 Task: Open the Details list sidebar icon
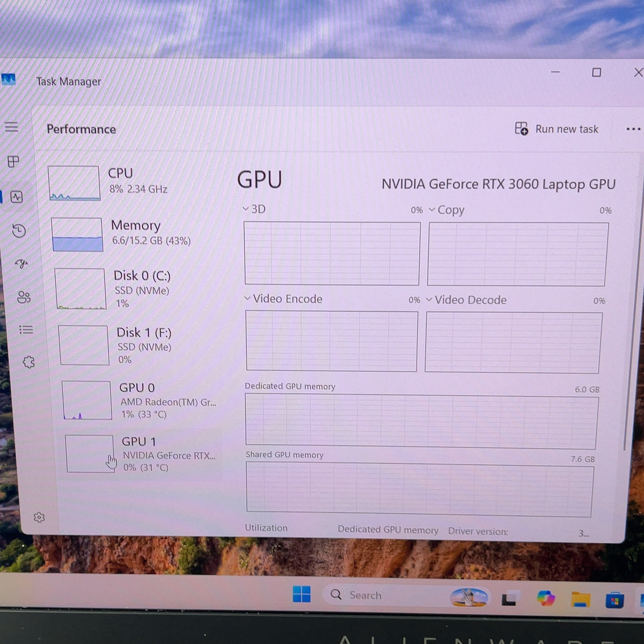pos(26,330)
